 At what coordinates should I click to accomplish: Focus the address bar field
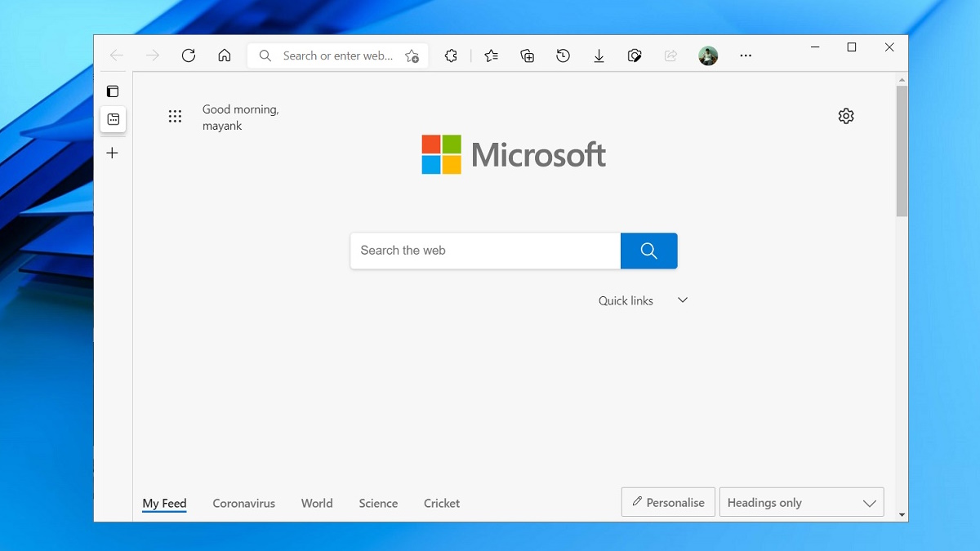click(x=337, y=56)
